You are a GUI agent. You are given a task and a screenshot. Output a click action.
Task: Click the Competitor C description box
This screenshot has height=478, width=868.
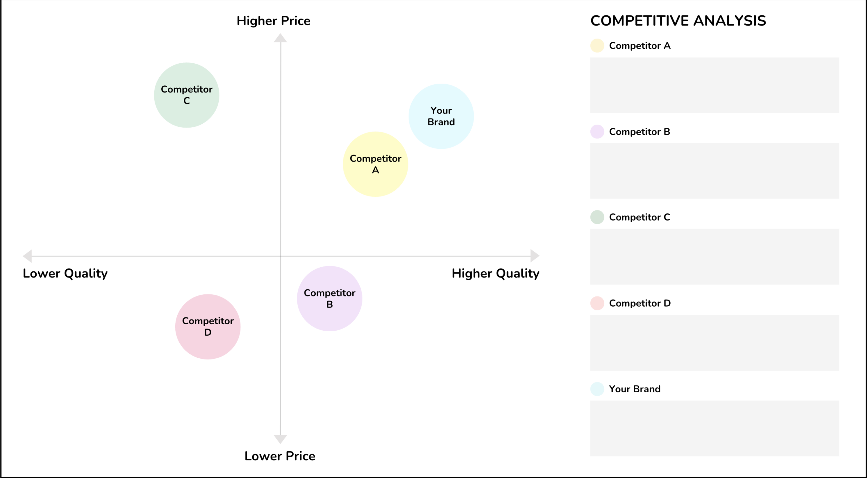(714, 257)
